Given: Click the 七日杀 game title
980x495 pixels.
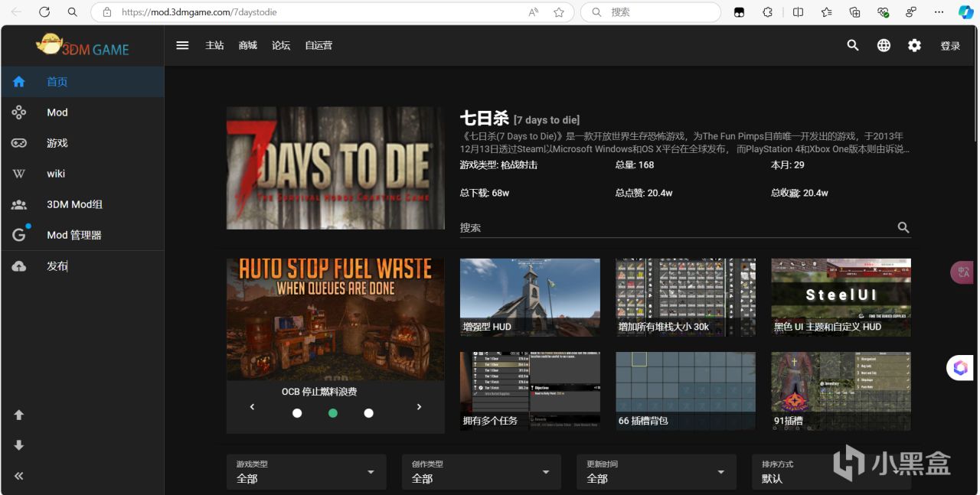Looking at the screenshot, I should [484, 119].
